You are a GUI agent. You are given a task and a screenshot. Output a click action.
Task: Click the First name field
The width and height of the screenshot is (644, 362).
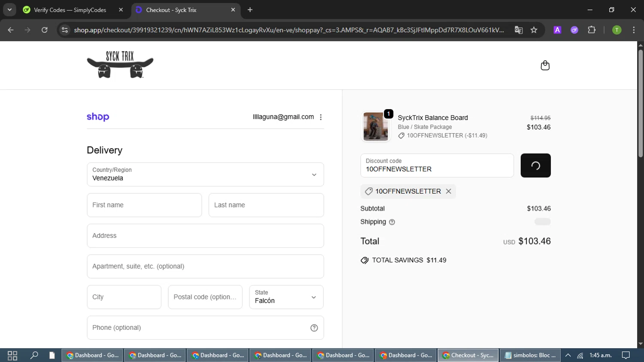tap(144, 205)
